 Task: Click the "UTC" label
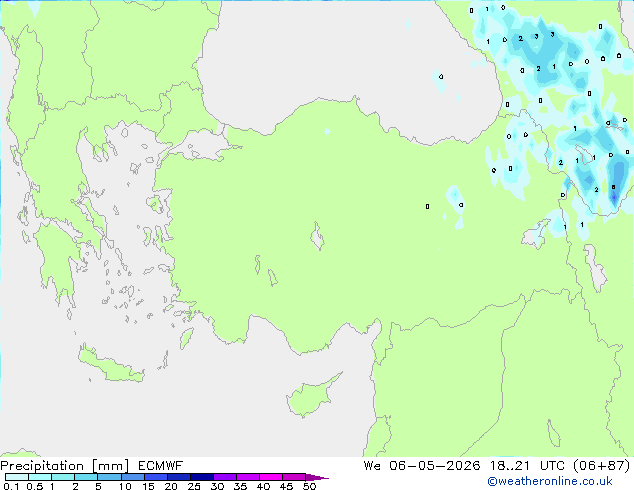click(552, 466)
